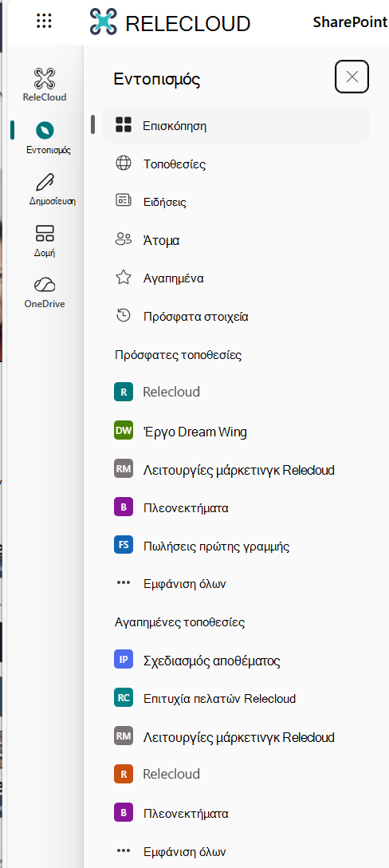389x868 pixels.
Task: Click the Ειδήσεις news icon
Action: click(x=123, y=200)
